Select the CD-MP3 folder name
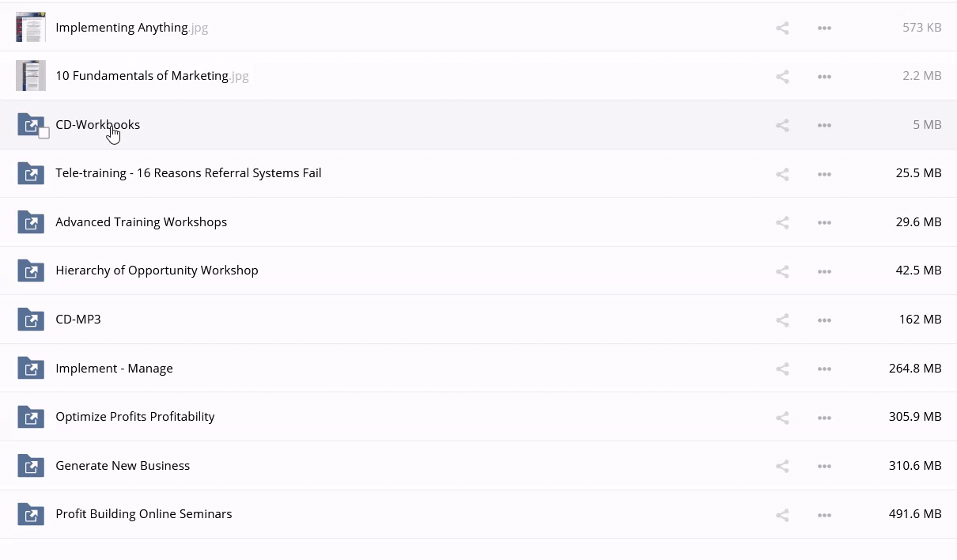This screenshot has height=560, width=957. click(x=78, y=319)
